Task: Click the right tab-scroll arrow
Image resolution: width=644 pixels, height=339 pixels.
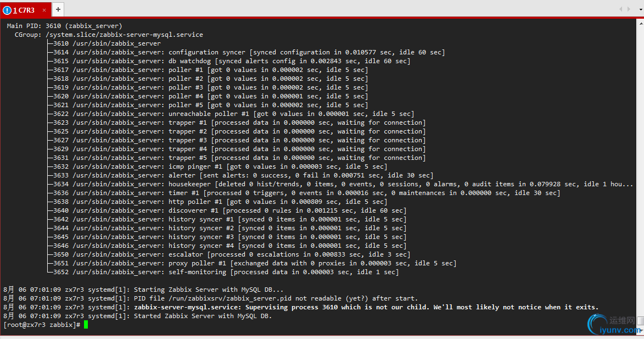Action: tap(629, 9)
